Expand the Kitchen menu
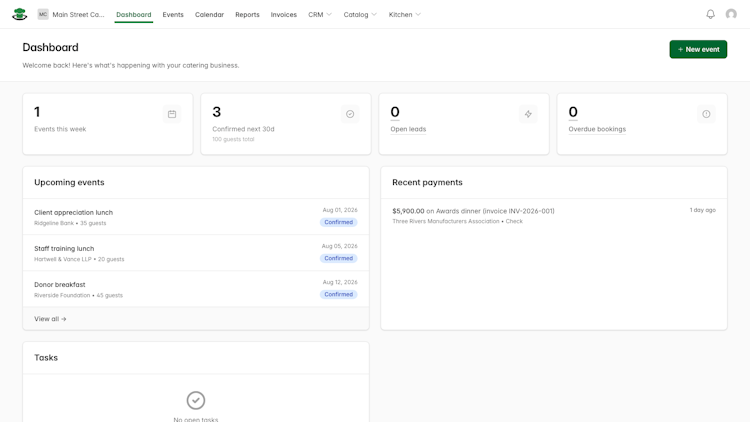 [405, 14]
